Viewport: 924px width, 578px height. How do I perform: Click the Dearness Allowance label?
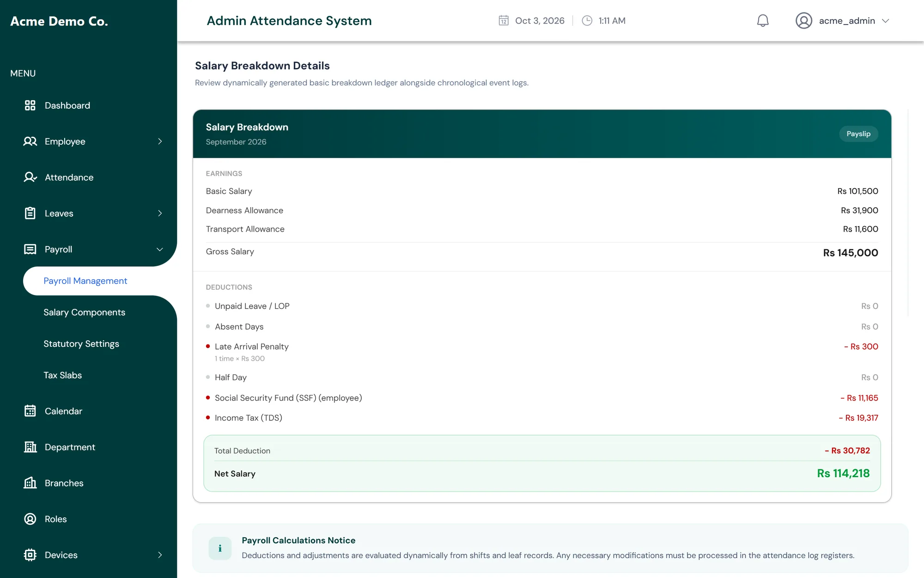coord(244,210)
